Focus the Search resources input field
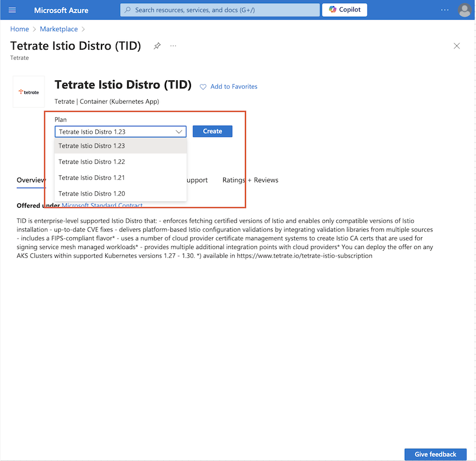This screenshot has width=476, height=461. [x=220, y=10]
